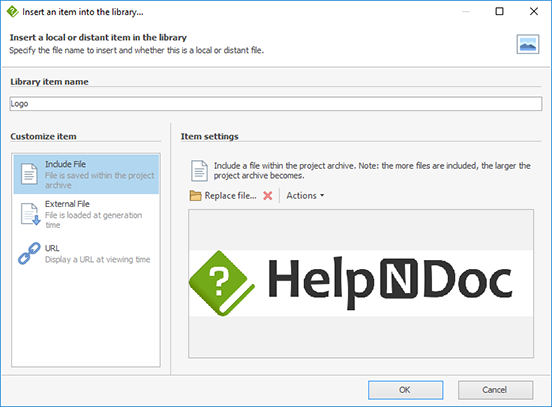This screenshot has height=407, width=552.
Task: Click the External File download icon
Action: 30,214
